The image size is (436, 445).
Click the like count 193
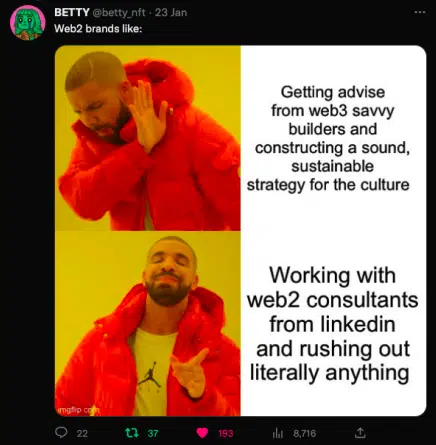click(x=226, y=433)
